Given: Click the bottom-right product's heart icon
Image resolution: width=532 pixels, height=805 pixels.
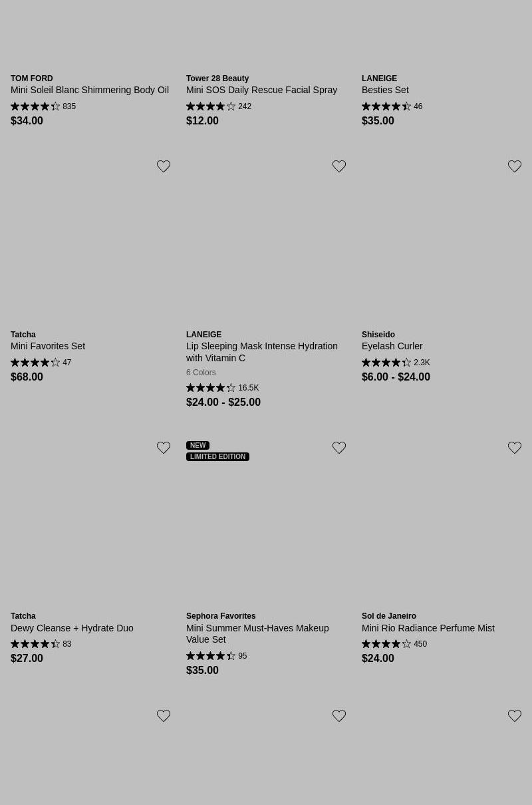Looking at the screenshot, I should tap(515, 716).
